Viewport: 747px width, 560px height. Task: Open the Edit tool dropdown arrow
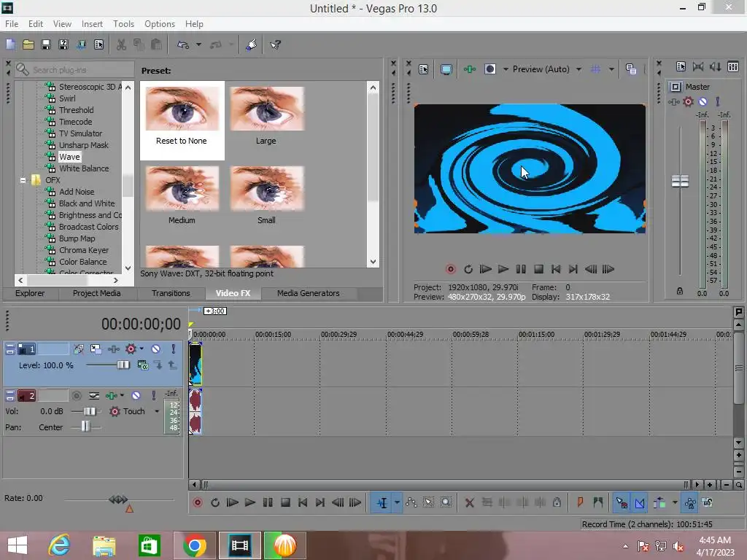pos(397,502)
